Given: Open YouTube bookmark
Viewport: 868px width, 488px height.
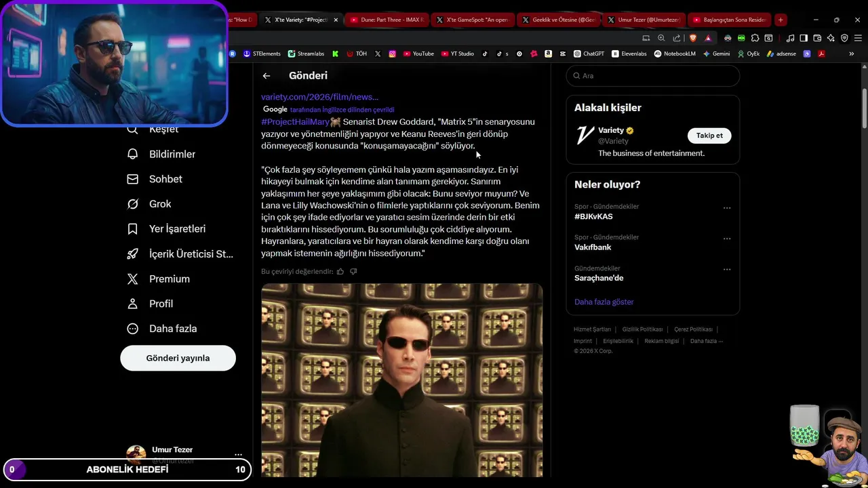Looking at the screenshot, I should point(418,54).
